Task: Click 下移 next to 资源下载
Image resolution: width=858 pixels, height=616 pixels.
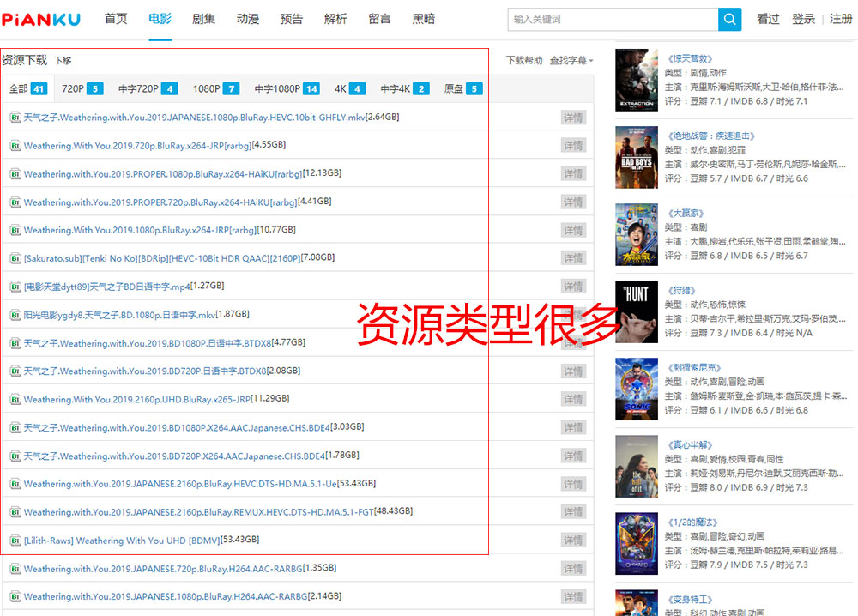Action: [x=63, y=61]
